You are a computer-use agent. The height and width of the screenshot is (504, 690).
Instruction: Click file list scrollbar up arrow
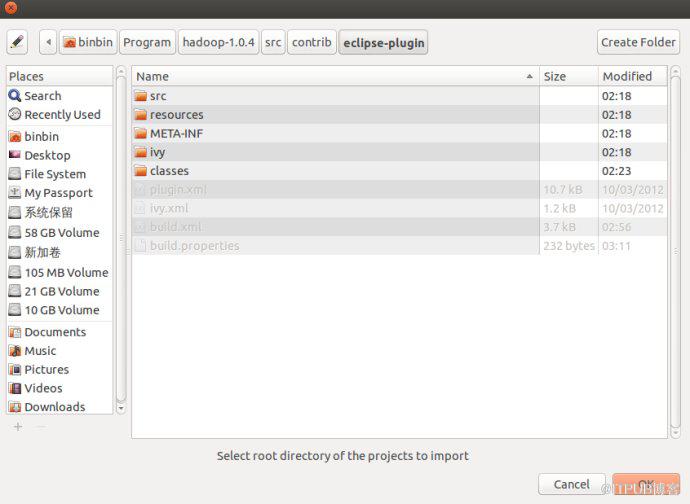(675, 71)
